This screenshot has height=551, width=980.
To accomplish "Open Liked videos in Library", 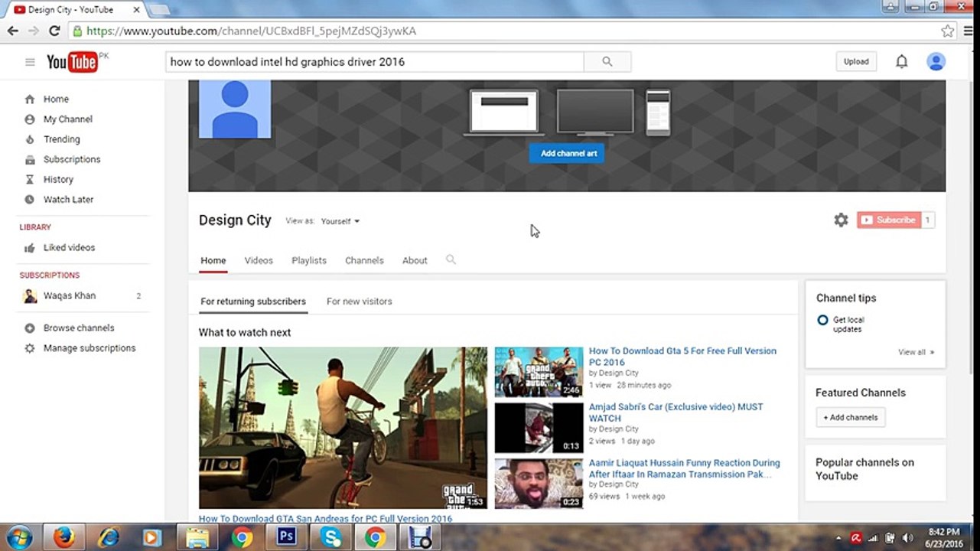I will tap(70, 248).
